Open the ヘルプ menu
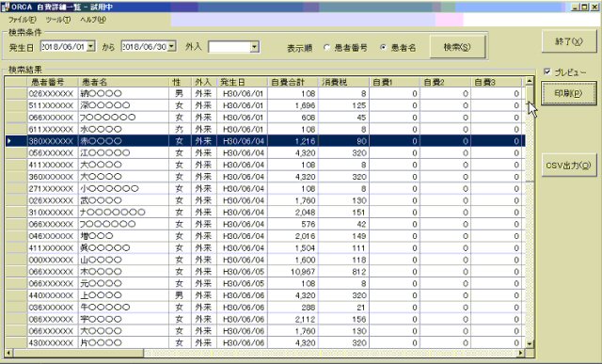 [x=93, y=20]
